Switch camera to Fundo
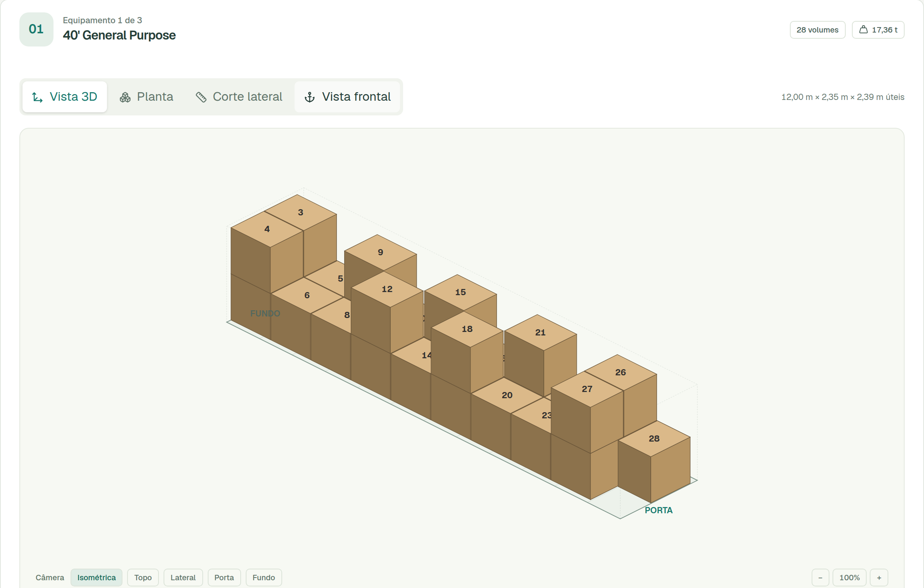 264,577
